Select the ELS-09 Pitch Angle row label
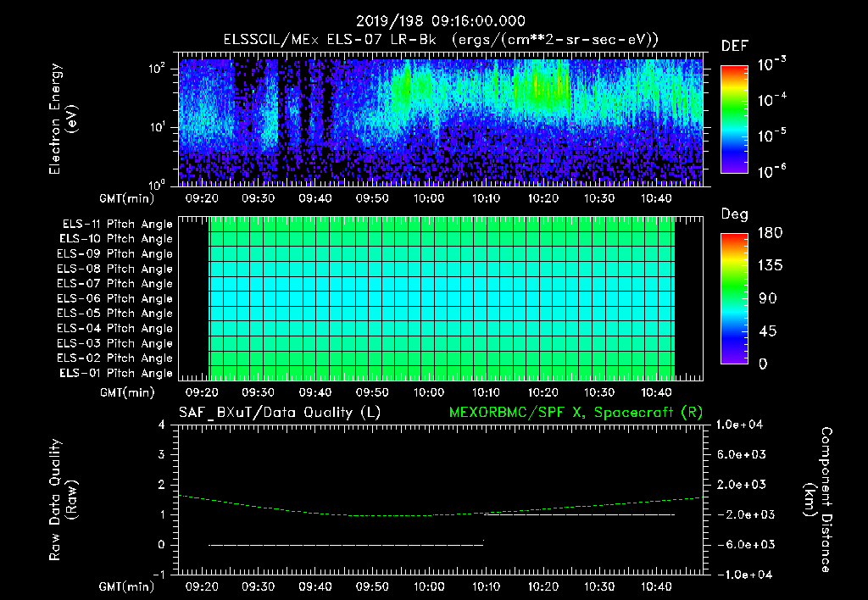The height and width of the screenshot is (600, 868). (x=115, y=254)
